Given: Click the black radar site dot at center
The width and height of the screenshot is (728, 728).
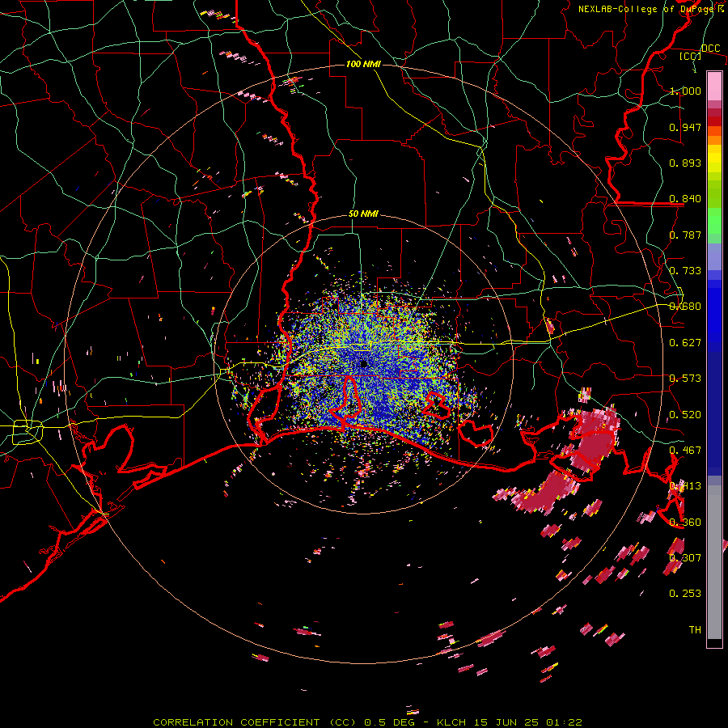Looking at the screenshot, I should 364,364.
